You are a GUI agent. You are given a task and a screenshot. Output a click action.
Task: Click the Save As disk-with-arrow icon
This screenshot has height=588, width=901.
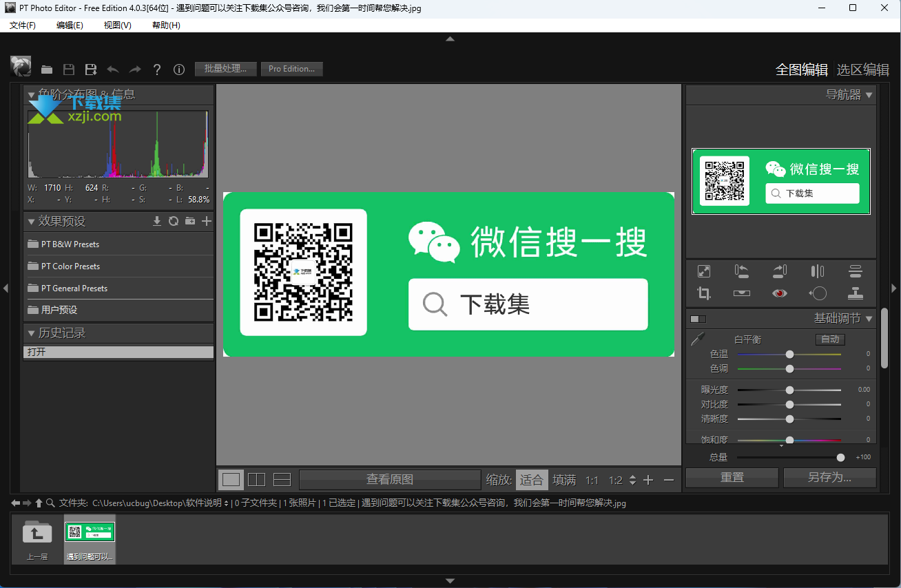[90, 70]
